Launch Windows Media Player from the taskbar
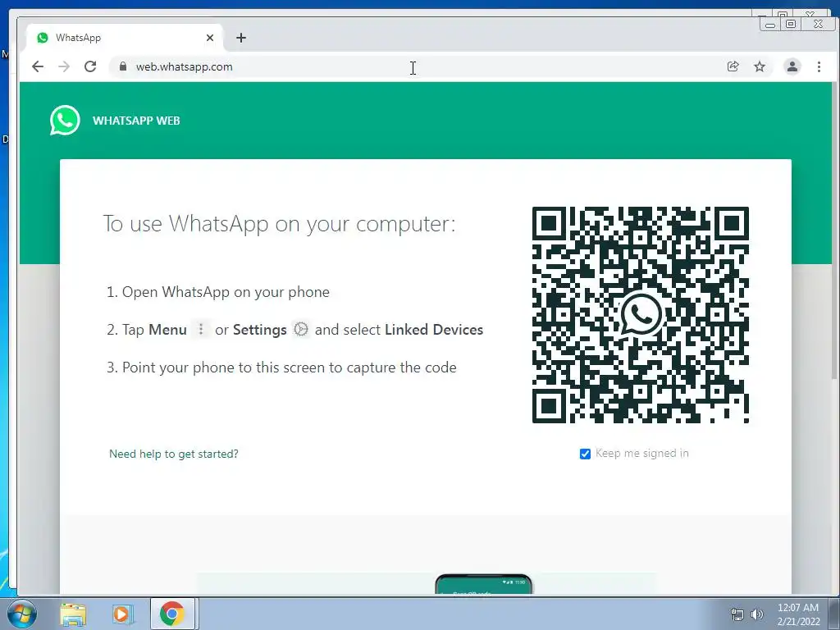This screenshot has width=840, height=630. (121, 614)
